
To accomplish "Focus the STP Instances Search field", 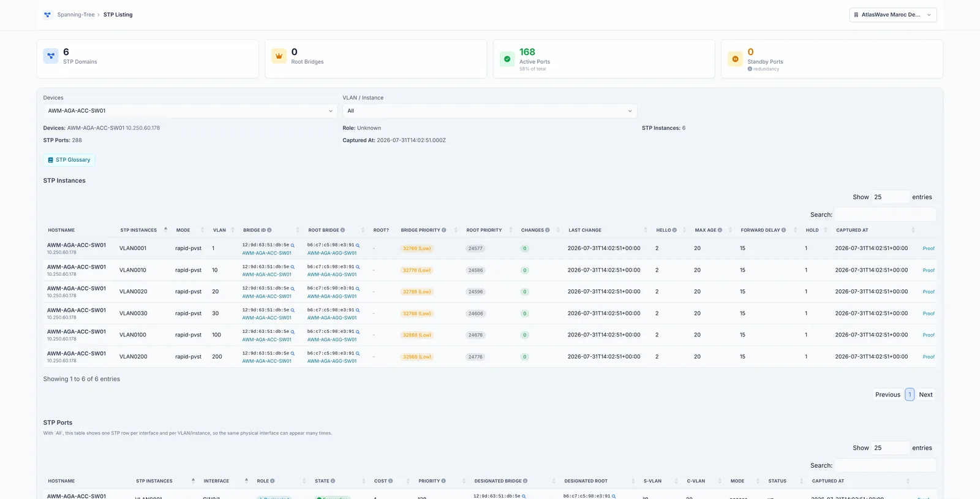I will tap(885, 215).
